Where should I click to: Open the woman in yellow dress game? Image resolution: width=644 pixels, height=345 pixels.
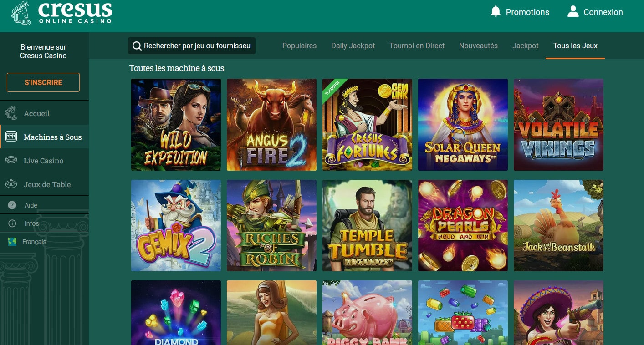[x=271, y=313]
